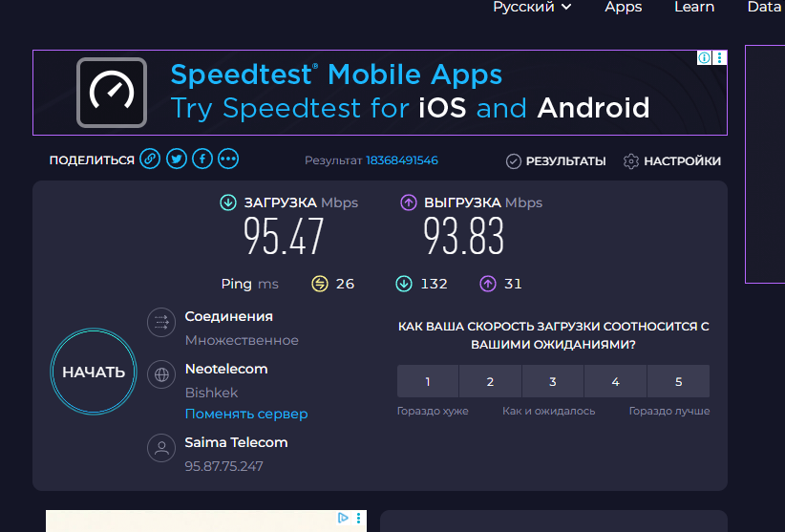Click the user icon beside Saima Telecom
785x532 pixels.
point(161,447)
